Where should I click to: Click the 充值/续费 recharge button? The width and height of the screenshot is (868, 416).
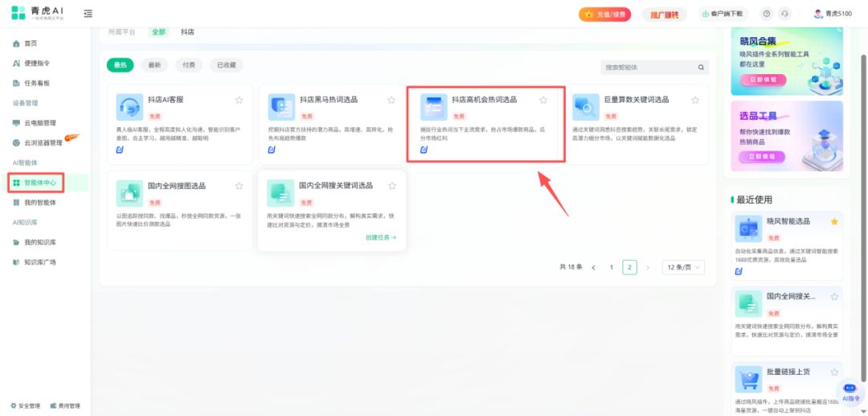tap(604, 14)
